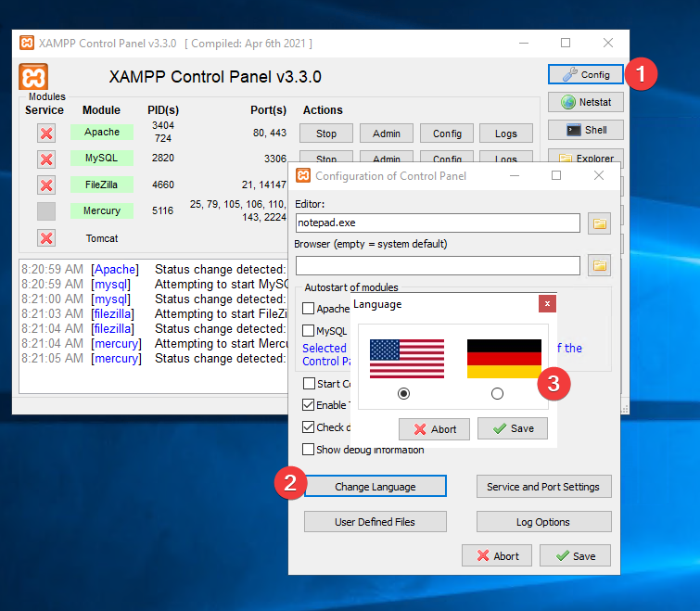The image size is (700, 611).
Task: Browse for editor via folder icon
Action: 599,223
